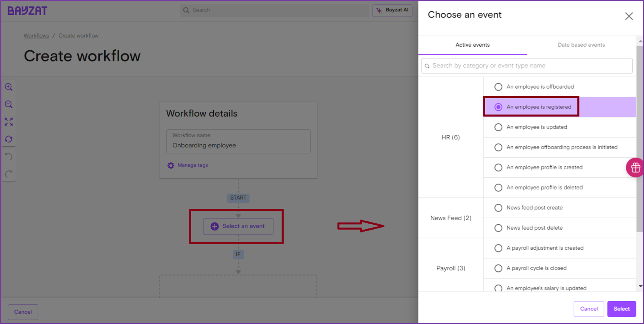Switch to Date based events tab
644x324 pixels.
pyautogui.click(x=581, y=45)
